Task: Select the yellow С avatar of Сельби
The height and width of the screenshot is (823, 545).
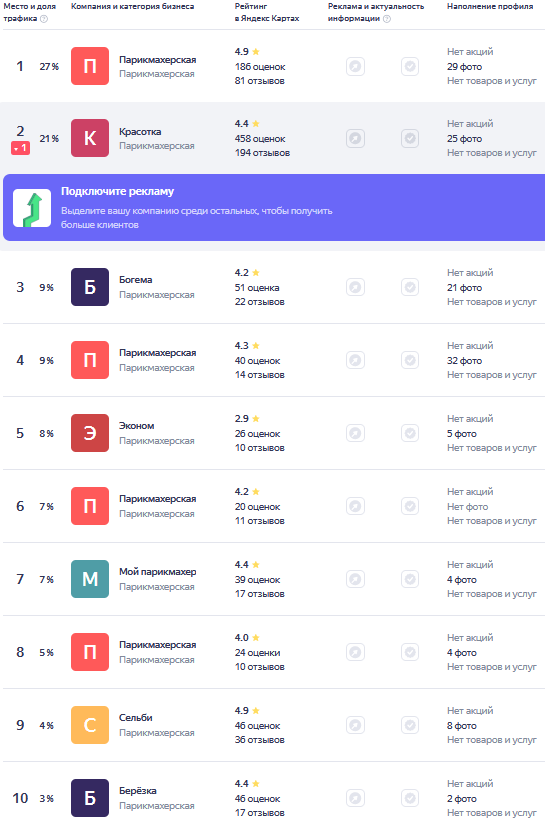Action: pyautogui.click(x=90, y=725)
